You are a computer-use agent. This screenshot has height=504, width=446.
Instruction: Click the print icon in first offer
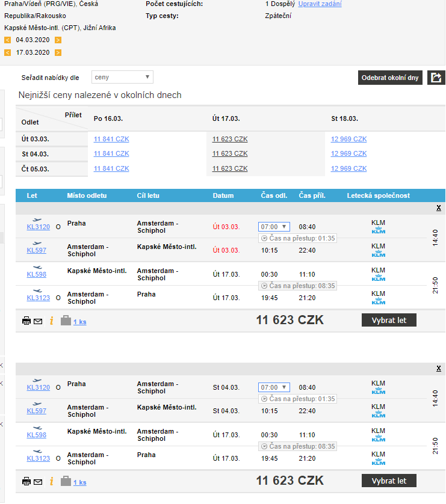[x=26, y=321]
